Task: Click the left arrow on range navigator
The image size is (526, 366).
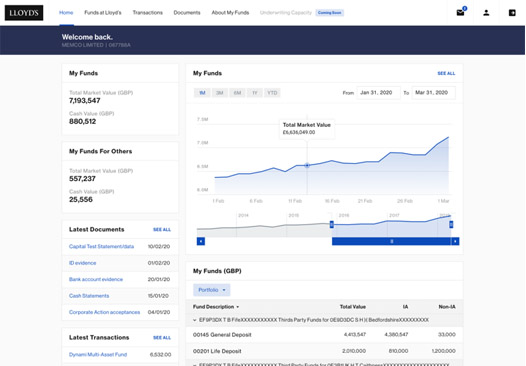Action: pos(201,241)
